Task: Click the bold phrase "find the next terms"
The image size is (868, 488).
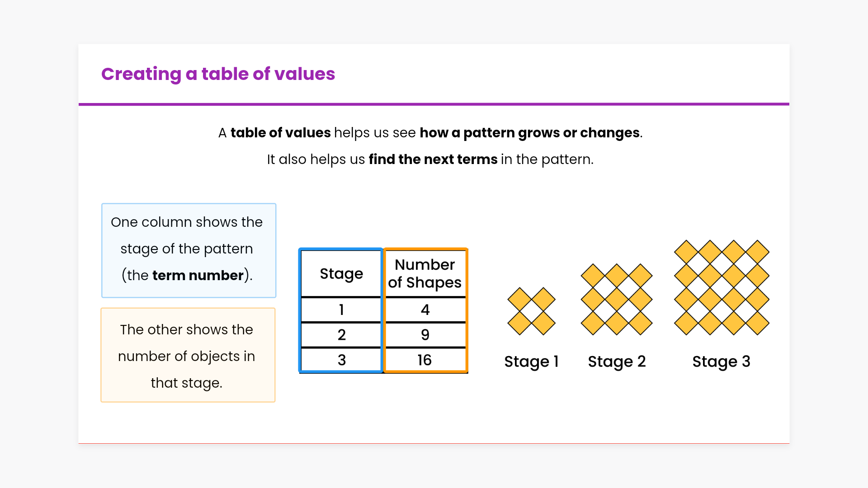Action: coord(433,160)
